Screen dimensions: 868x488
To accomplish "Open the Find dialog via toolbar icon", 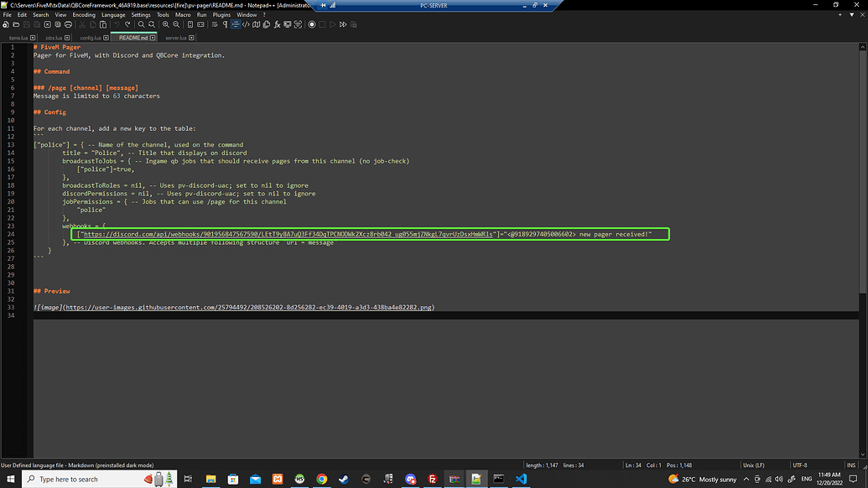I will (139, 24).
